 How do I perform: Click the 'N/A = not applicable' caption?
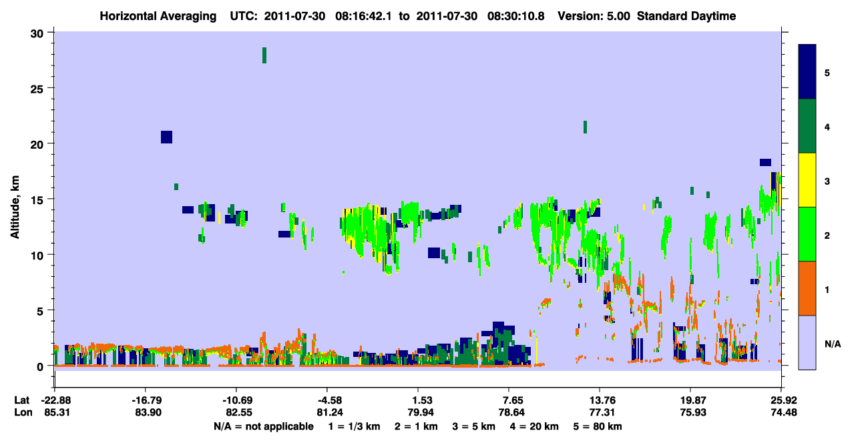click(263, 426)
